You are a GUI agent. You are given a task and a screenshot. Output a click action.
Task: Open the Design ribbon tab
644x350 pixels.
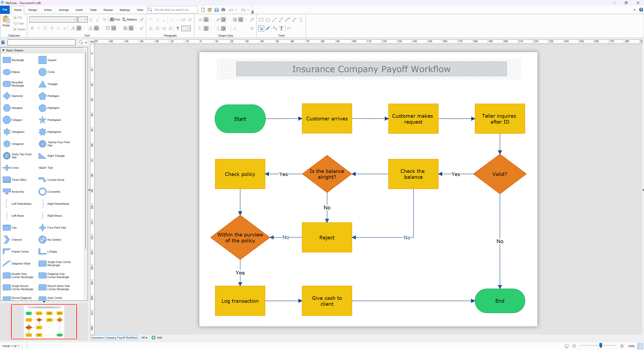[x=33, y=10]
